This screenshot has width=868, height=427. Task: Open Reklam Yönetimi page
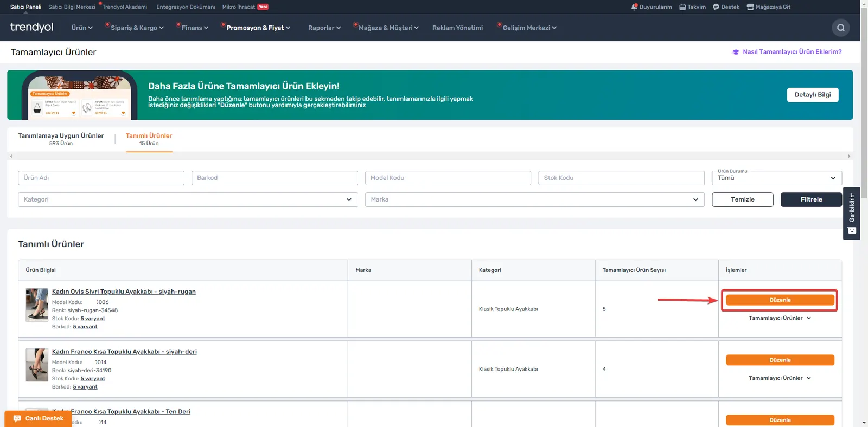457,28
